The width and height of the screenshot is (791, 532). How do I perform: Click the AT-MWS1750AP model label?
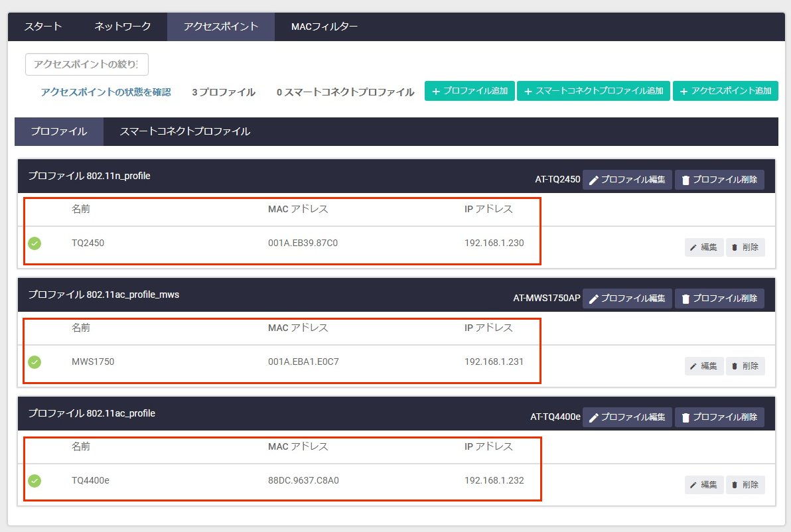point(547,298)
